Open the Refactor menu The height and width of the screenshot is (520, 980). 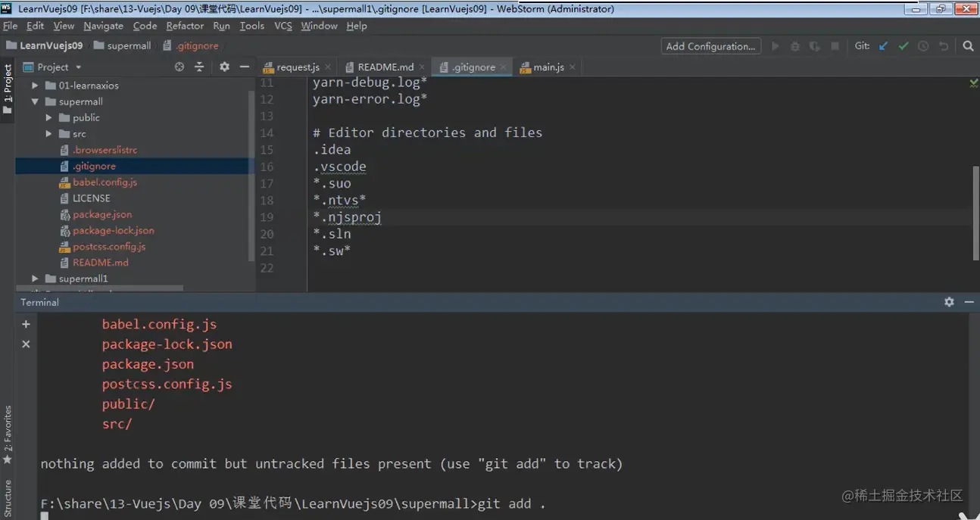click(185, 26)
